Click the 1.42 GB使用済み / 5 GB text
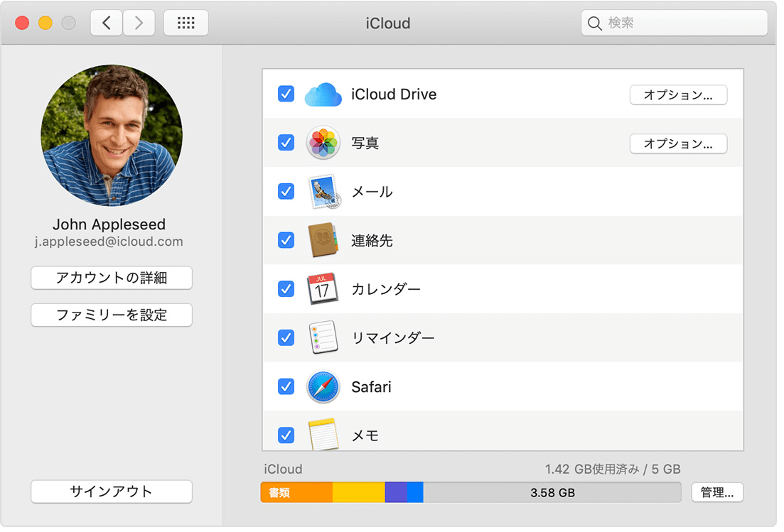 (x=613, y=469)
